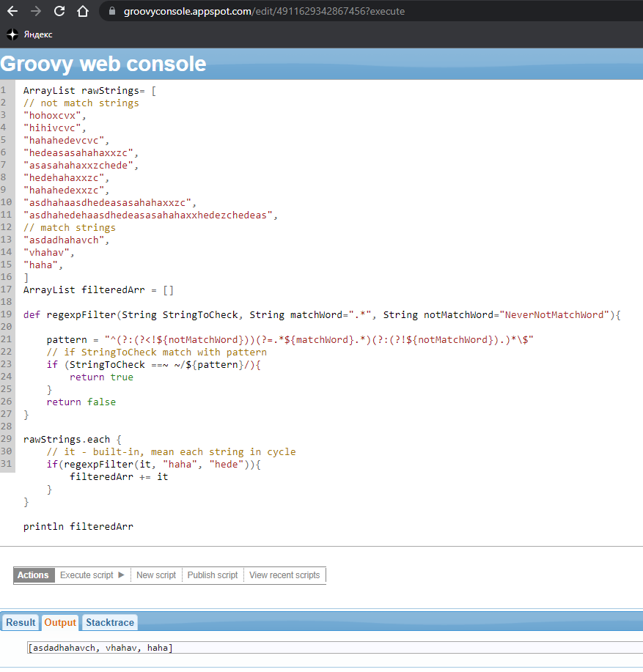
Task: Click the comment '// match strings'
Action: pyautogui.click(x=70, y=228)
